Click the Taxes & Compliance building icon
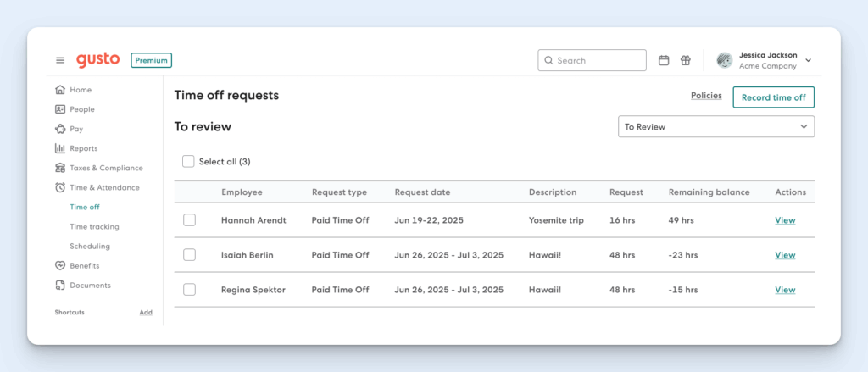The width and height of the screenshot is (868, 372). pos(60,168)
